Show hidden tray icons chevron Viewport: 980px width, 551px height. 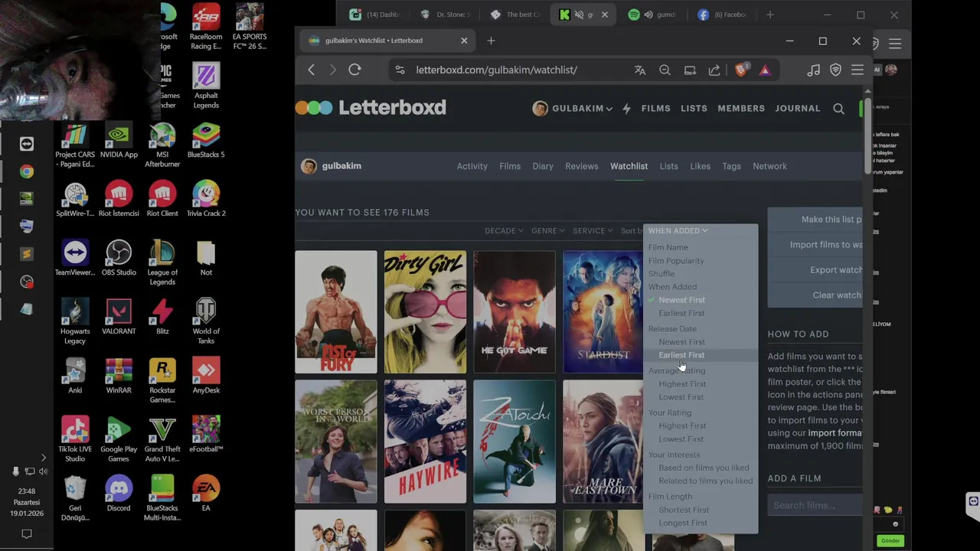43,458
